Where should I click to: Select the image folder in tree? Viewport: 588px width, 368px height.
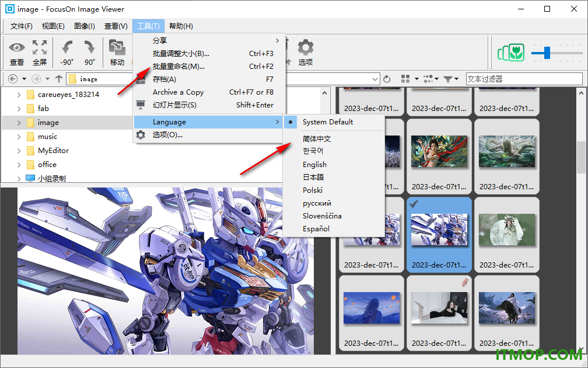(x=48, y=123)
